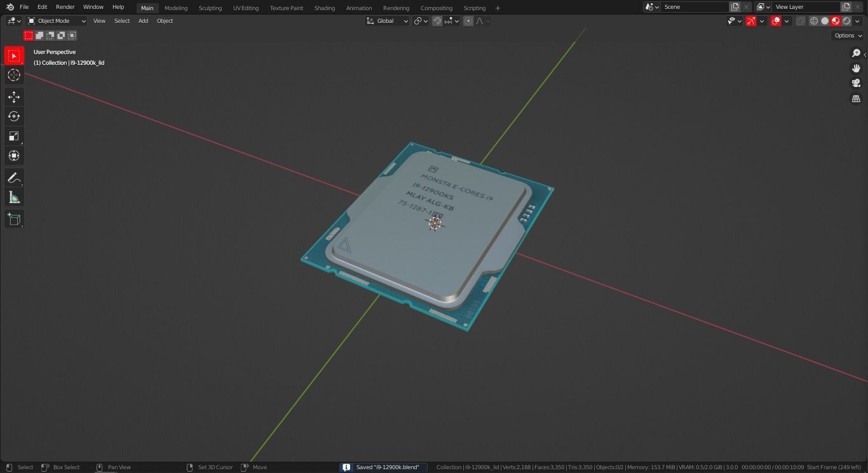This screenshot has height=473, width=868.
Task: Toggle show overlays button
Action: (776, 21)
